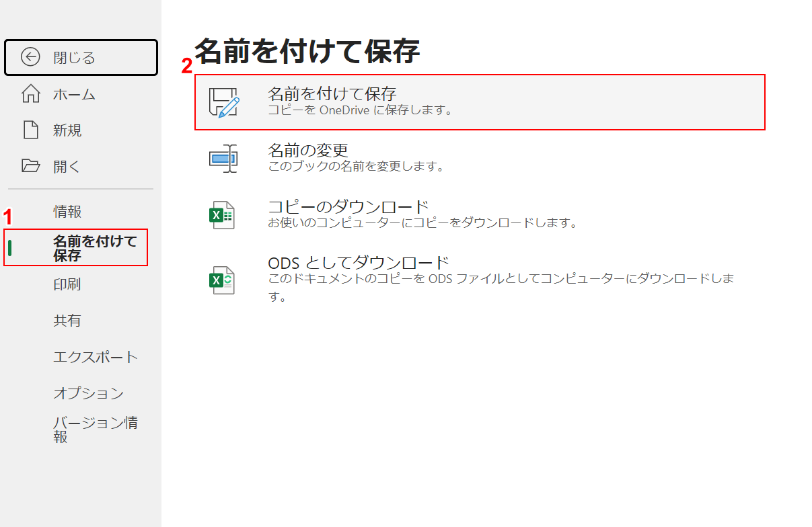This screenshot has width=812, height=527.
Task: Choose エクスポート from the sidebar
Action: click(96, 357)
